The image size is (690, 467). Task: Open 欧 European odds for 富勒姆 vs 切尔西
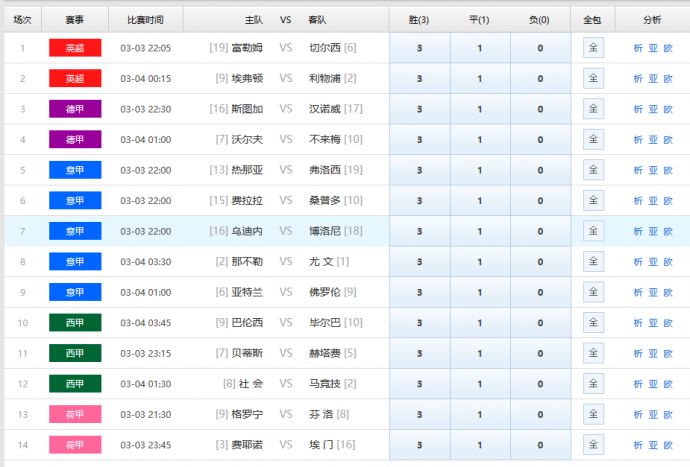(x=668, y=48)
